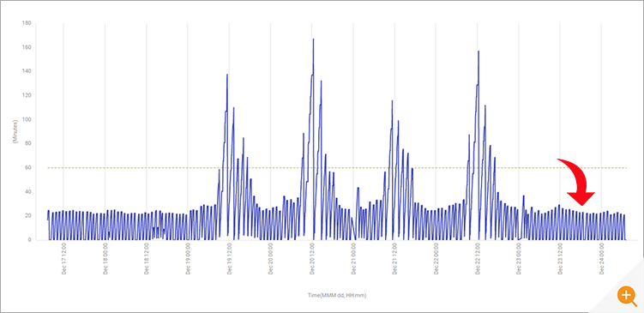Click the 'Dec 19 00:00' axis label
Image resolution: width=644 pixels, height=313 pixels.
click(188, 259)
